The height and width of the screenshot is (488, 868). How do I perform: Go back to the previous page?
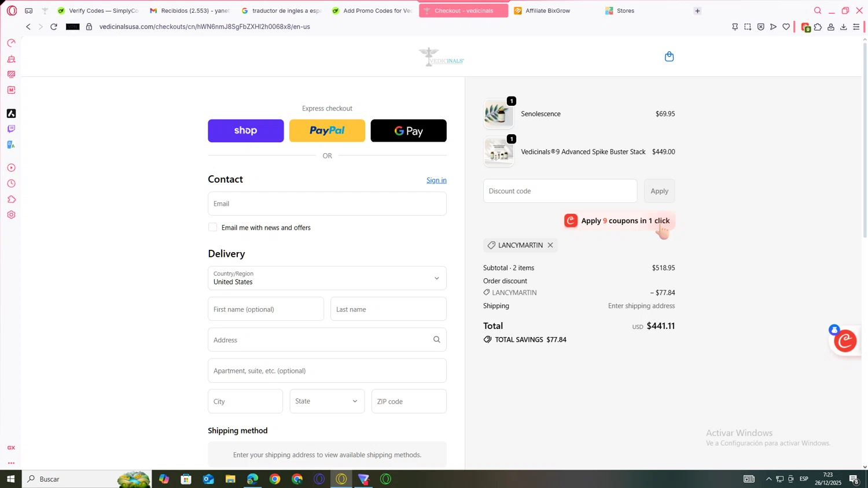click(x=28, y=27)
